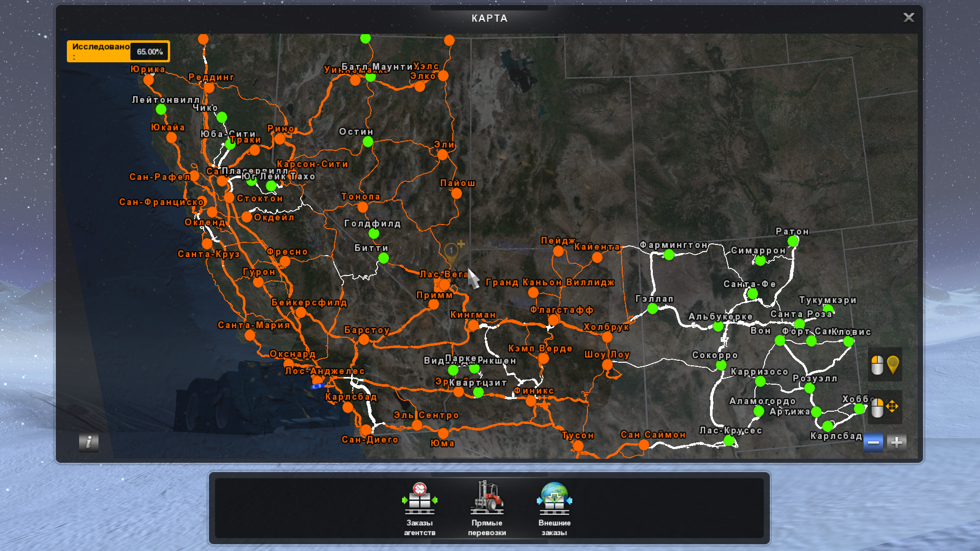Click the Тусон city marker
The width and height of the screenshot is (980, 551).
coord(578,445)
